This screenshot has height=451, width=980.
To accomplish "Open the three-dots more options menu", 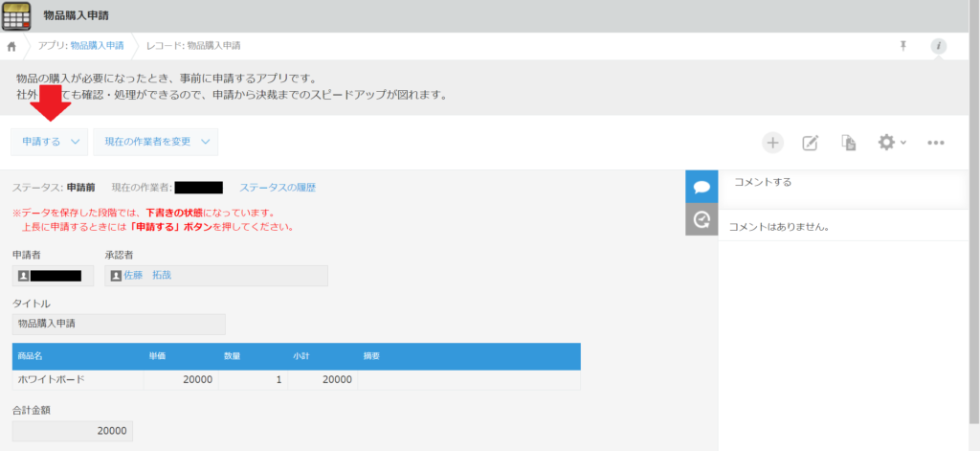I will coord(936,143).
